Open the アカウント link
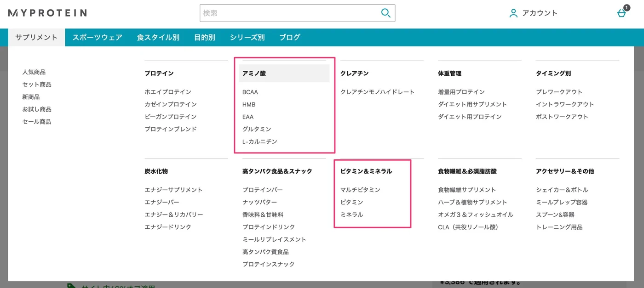 click(540, 13)
